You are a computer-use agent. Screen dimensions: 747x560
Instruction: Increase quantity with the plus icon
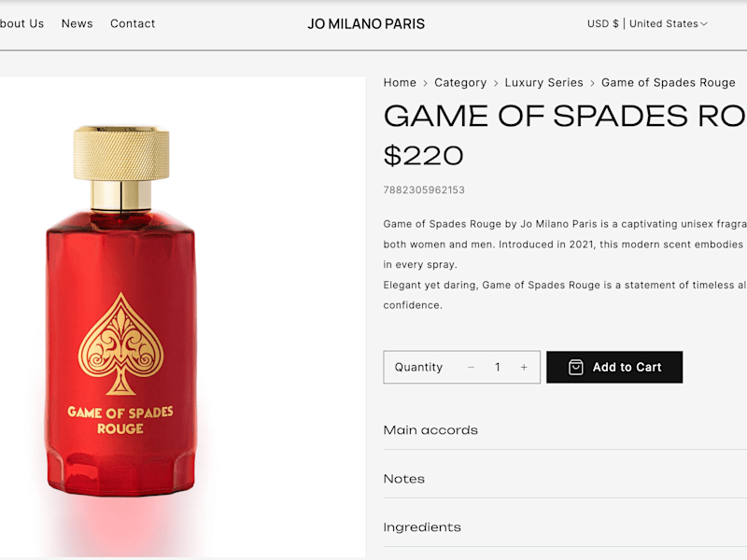point(524,367)
